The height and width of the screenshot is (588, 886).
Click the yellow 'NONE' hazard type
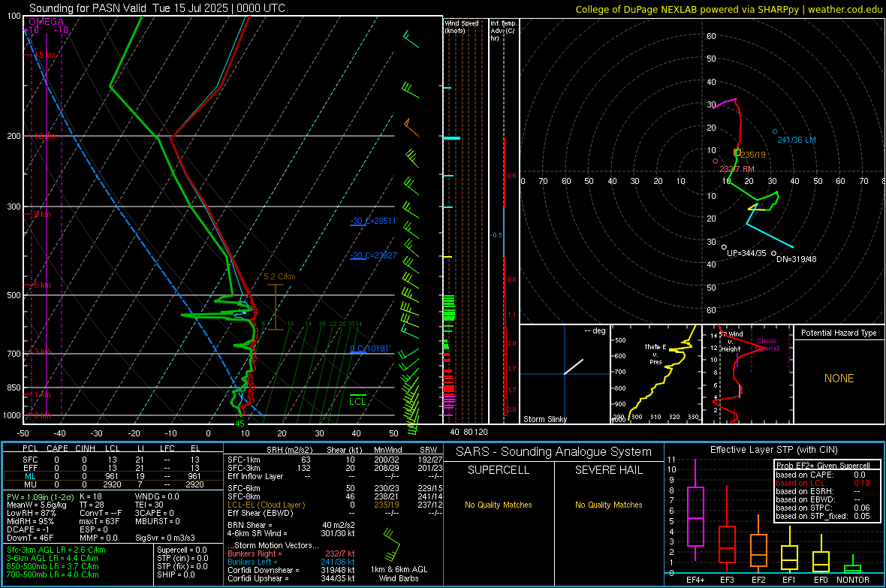(839, 378)
